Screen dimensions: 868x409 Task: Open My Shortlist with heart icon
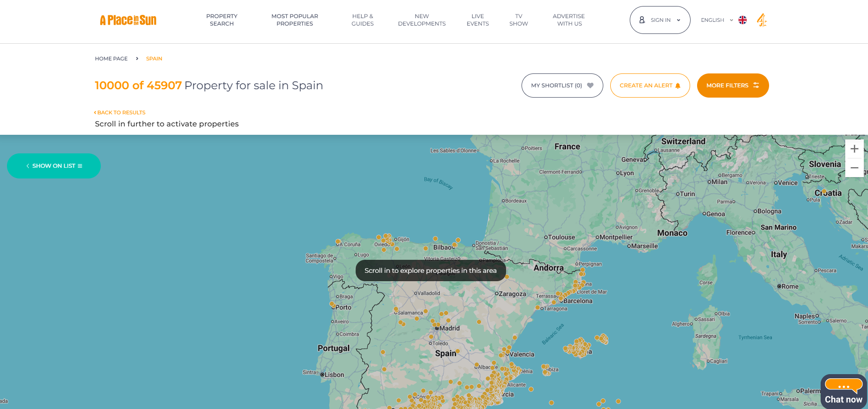pyautogui.click(x=562, y=86)
